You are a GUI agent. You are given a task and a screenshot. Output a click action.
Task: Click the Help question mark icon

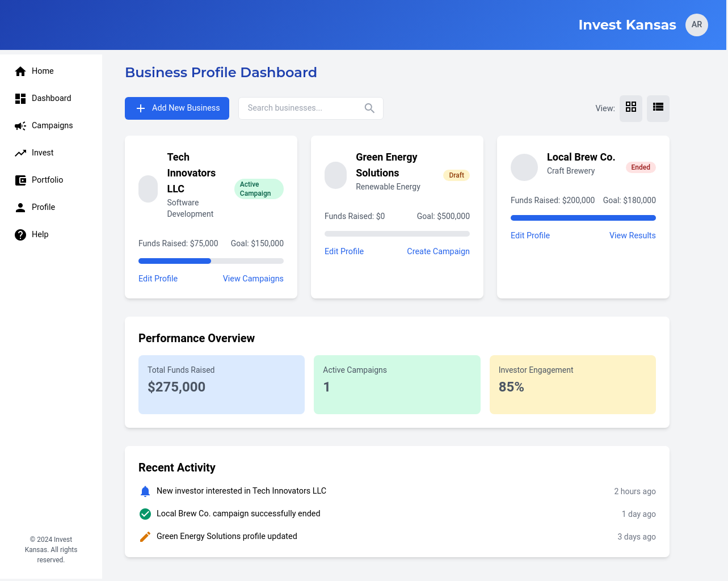20,234
